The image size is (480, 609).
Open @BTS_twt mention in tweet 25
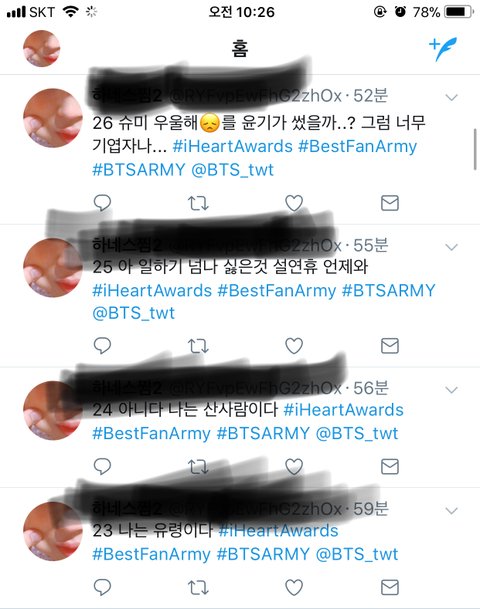(x=134, y=313)
